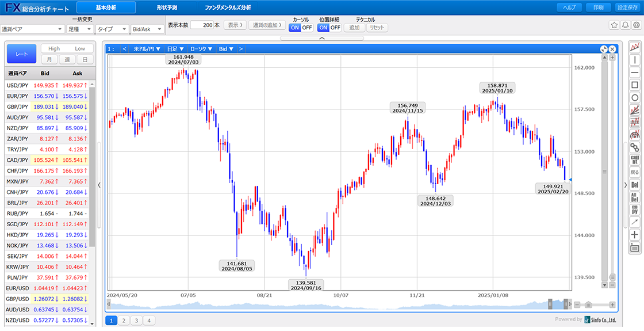Close chart panel 1 with X icon
644x331 pixels.
click(612, 49)
